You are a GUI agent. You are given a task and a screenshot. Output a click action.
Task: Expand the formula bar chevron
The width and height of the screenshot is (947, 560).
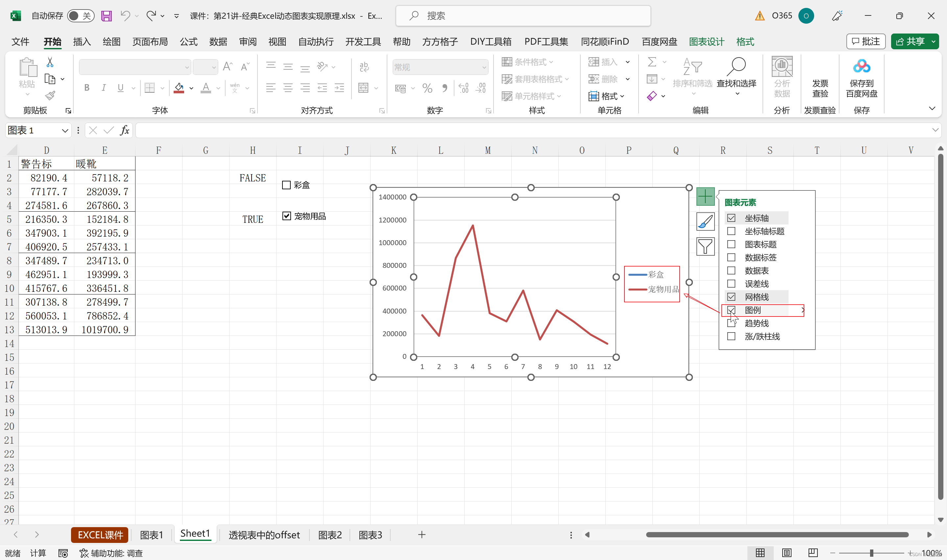(935, 130)
